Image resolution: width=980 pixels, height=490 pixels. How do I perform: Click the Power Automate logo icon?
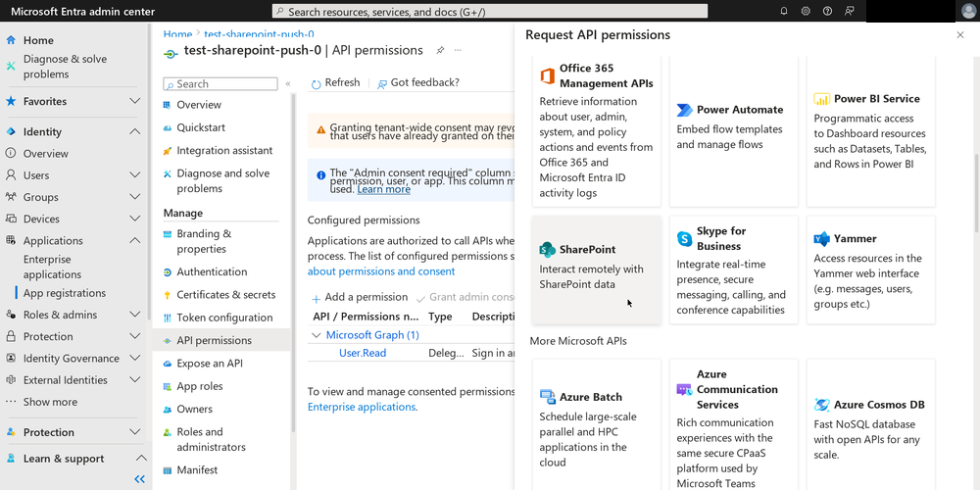684,110
